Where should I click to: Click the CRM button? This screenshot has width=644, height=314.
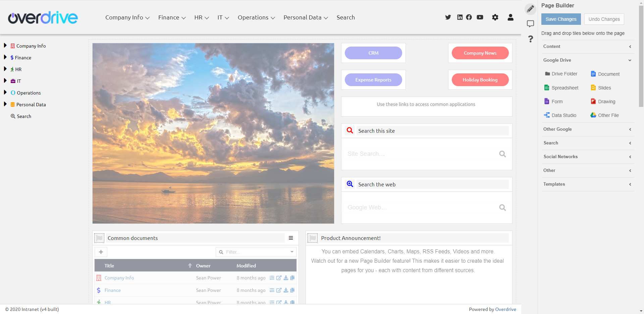coord(373,53)
